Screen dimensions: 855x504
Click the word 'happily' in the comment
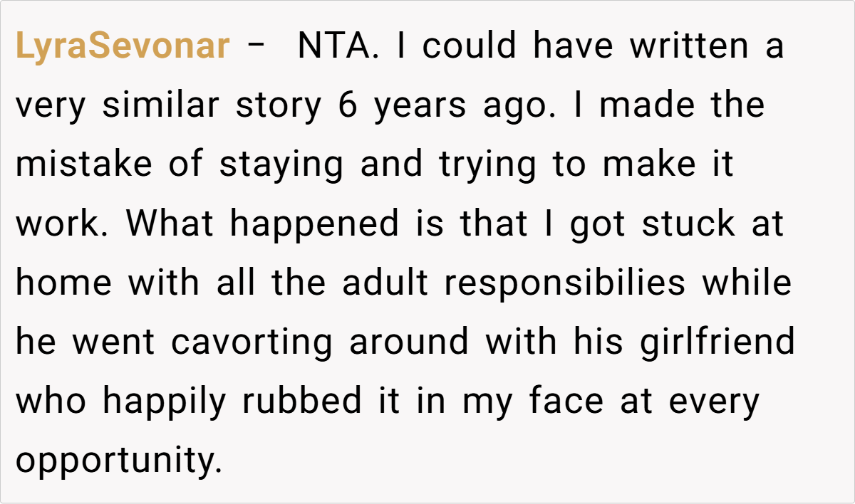pos(164,401)
